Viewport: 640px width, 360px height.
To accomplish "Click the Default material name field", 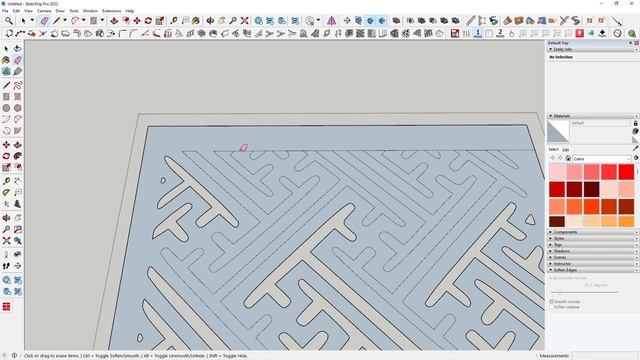I will [600, 123].
